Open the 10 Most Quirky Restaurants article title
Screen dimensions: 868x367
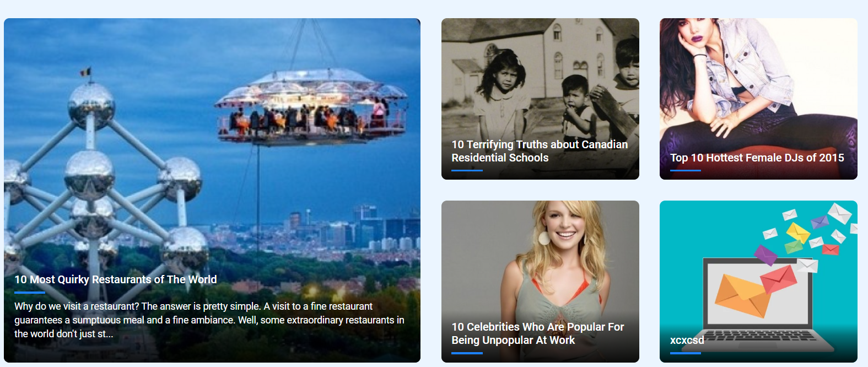tap(116, 279)
